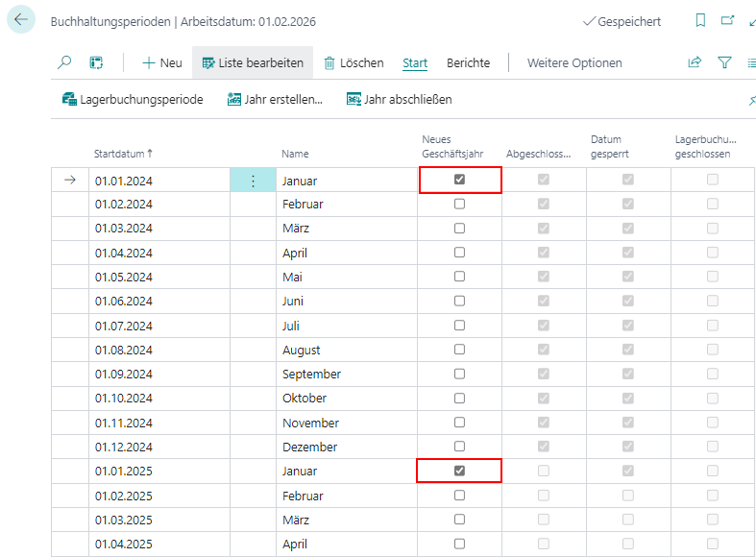
Task: Click the back arrow button
Action: 21,20
